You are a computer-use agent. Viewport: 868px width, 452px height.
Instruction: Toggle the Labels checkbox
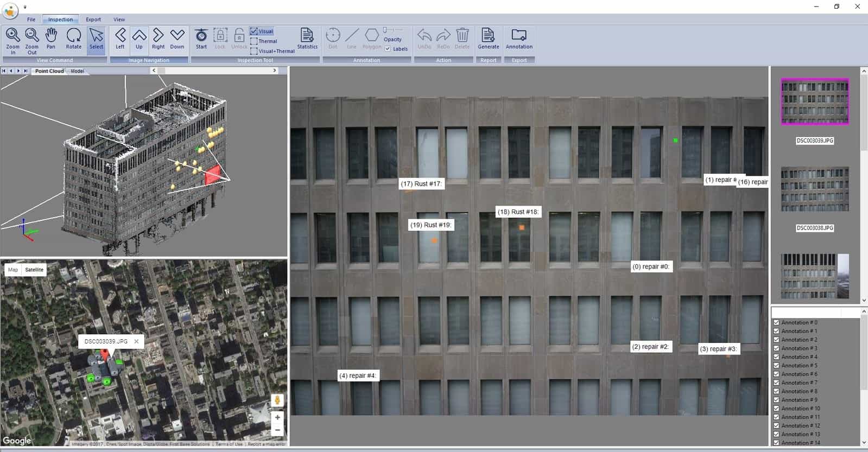(388, 49)
